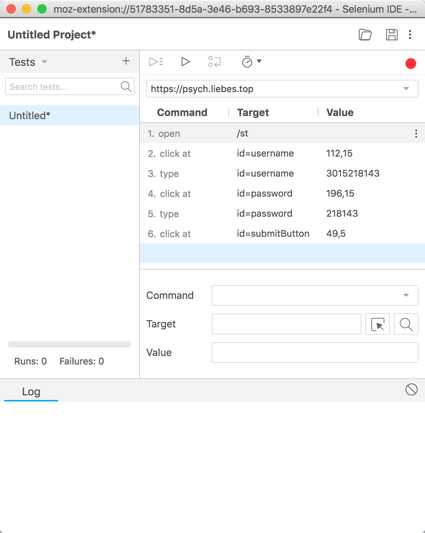This screenshot has height=533, width=425.
Task: Save project with floppy disk icon
Action: coord(391,35)
